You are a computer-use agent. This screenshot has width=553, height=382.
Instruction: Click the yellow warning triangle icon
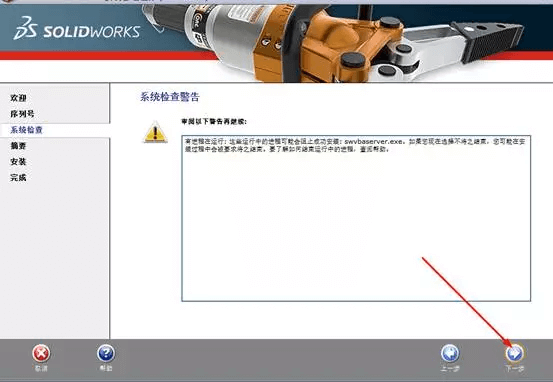click(155, 132)
